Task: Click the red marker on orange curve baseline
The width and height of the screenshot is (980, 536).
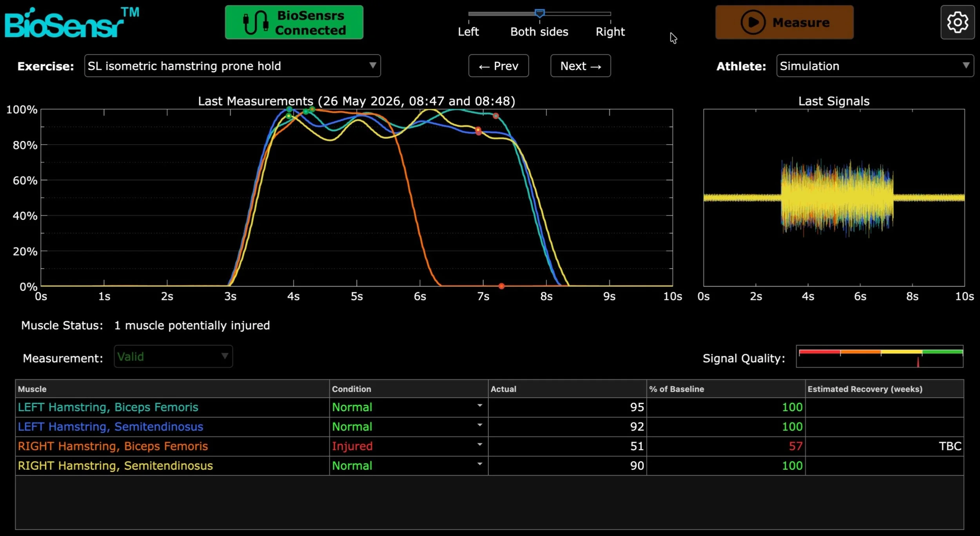Action: click(x=501, y=286)
